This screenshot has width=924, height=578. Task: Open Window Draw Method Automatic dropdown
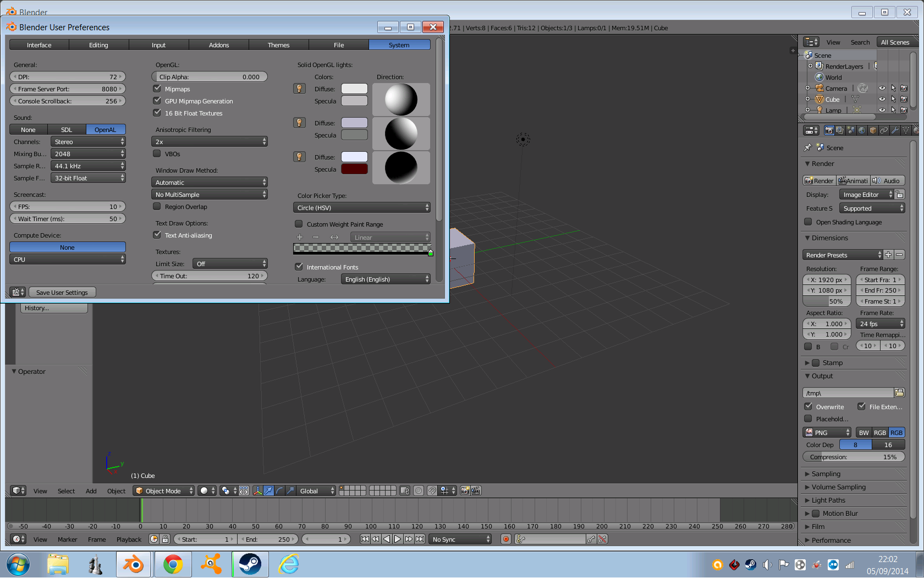click(x=210, y=182)
